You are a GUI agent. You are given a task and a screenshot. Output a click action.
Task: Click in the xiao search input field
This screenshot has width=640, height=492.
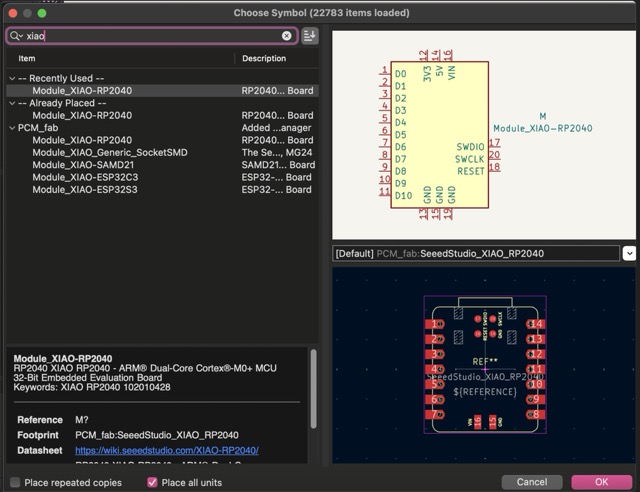(x=151, y=36)
